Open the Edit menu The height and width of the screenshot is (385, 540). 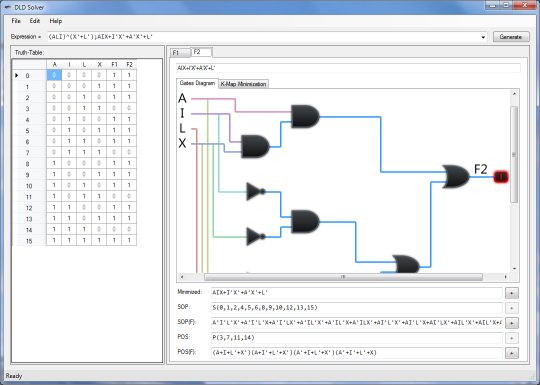pos(35,21)
